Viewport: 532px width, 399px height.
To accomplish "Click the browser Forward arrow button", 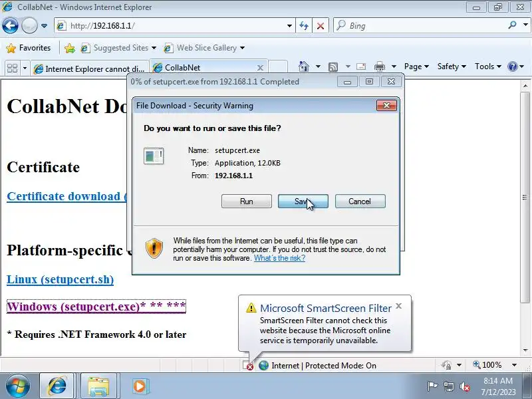I will 29,26.
